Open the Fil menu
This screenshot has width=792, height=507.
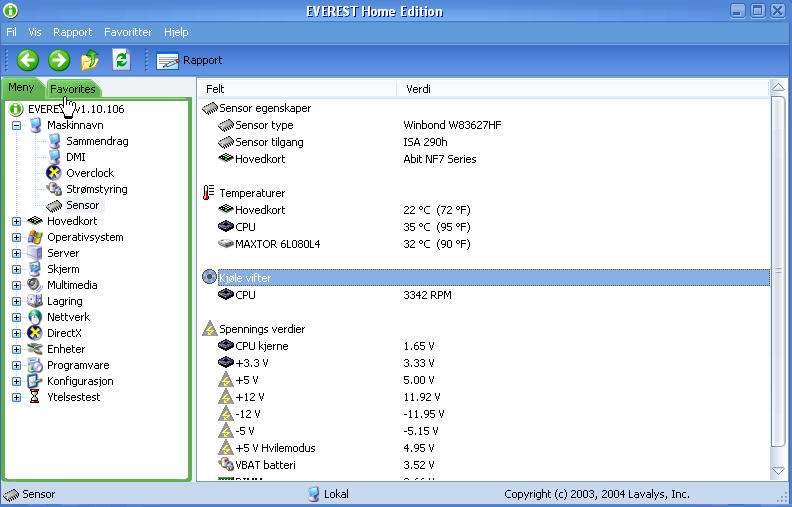tap(11, 32)
